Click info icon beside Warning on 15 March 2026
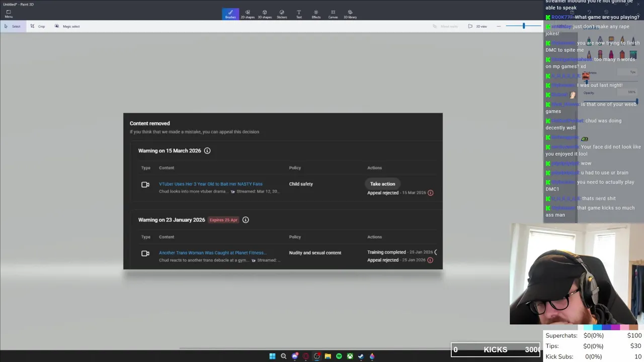The width and height of the screenshot is (644, 362). (x=207, y=151)
